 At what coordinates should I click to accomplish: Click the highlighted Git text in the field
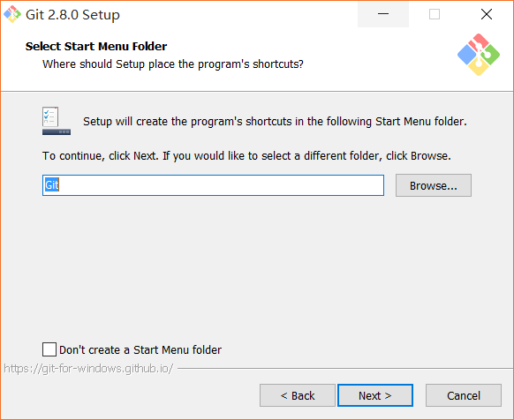[52, 185]
